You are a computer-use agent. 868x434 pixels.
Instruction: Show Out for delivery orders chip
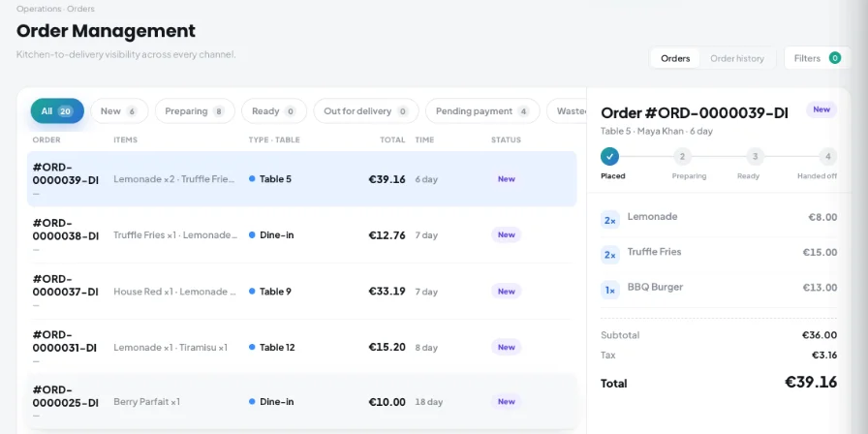click(x=366, y=111)
